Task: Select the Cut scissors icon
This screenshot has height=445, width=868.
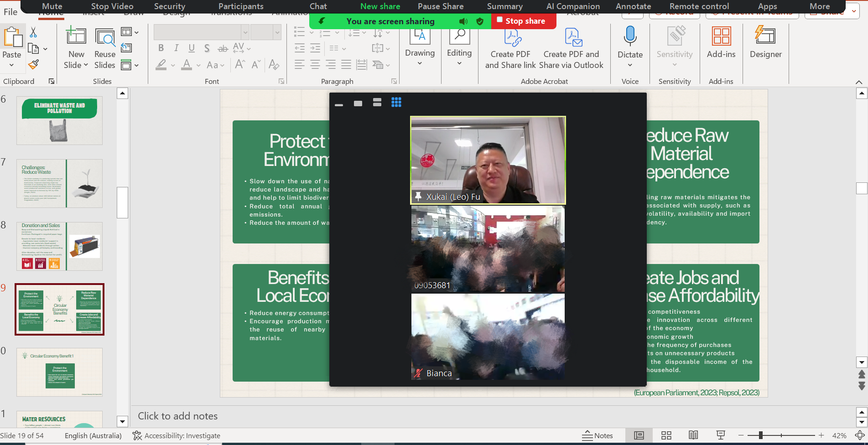Action: (33, 32)
